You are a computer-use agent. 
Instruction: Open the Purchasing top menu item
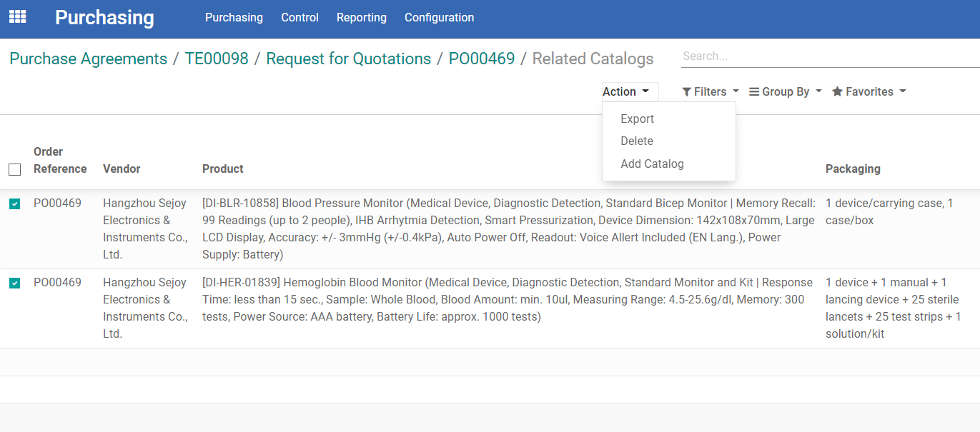click(234, 17)
